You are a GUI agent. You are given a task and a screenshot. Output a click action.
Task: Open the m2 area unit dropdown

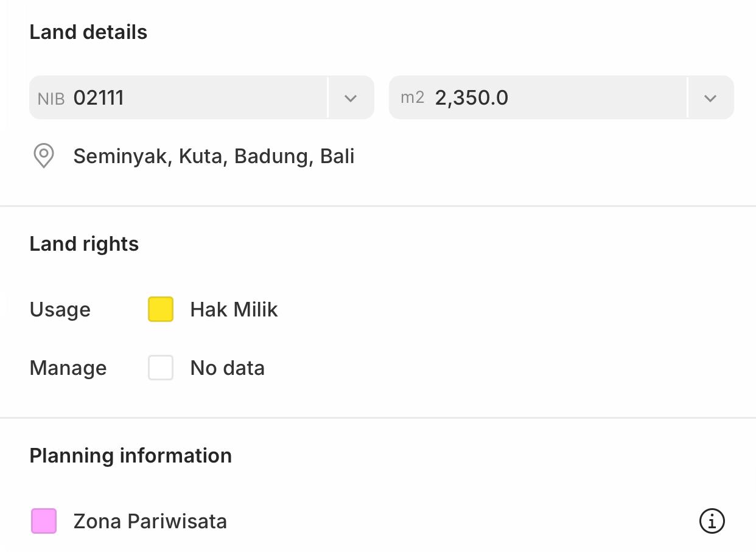tap(710, 98)
